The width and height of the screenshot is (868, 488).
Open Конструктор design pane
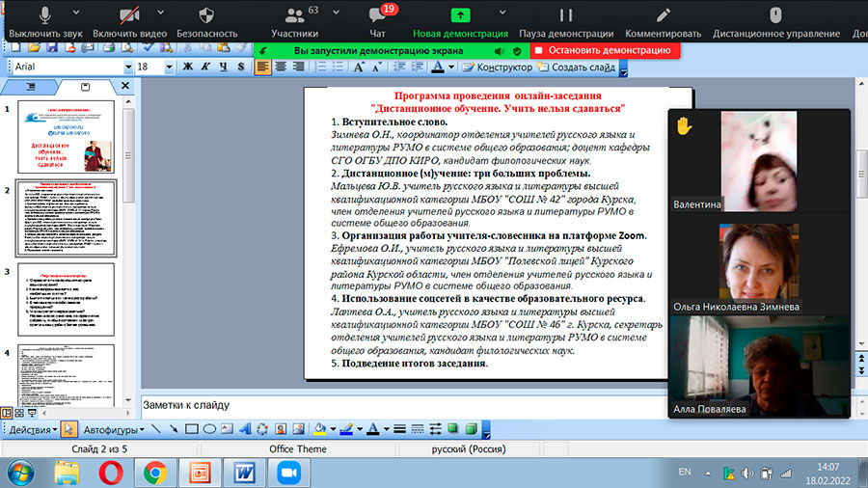point(497,67)
